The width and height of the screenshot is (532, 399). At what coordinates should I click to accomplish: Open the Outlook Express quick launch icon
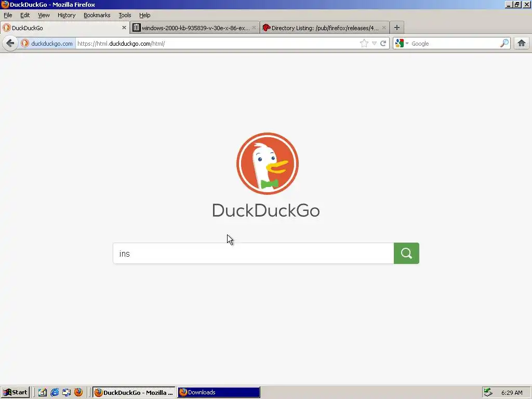[66, 393]
